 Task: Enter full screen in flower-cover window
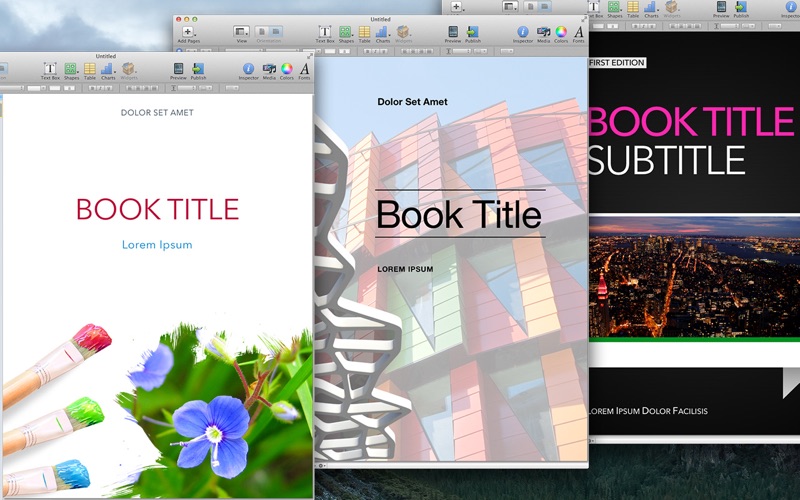coord(309,56)
